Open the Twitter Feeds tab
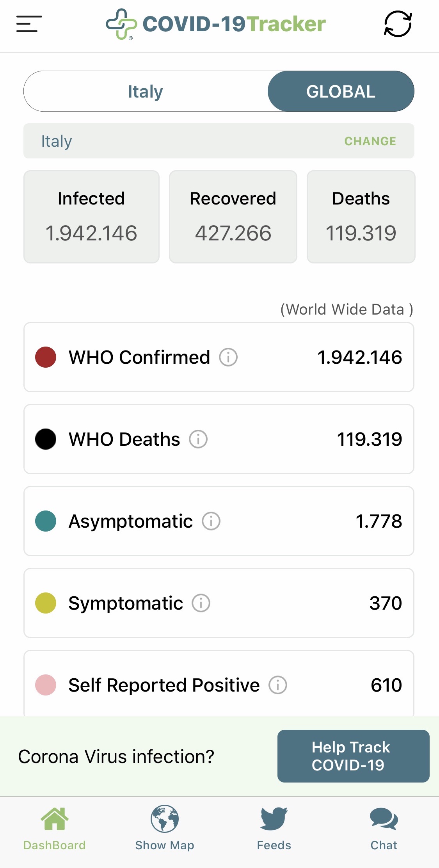The width and height of the screenshot is (439, 868). (x=274, y=827)
